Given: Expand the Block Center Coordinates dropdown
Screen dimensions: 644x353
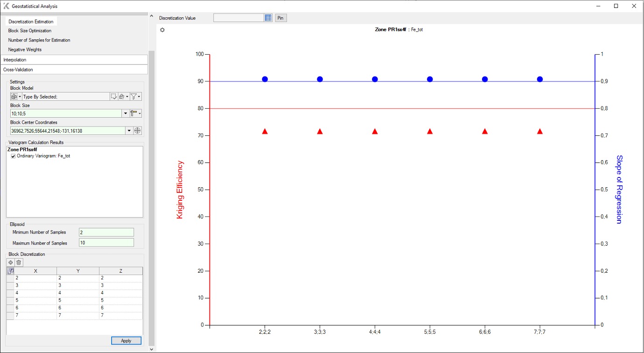Looking at the screenshot, I should click(x=129, y=130).
